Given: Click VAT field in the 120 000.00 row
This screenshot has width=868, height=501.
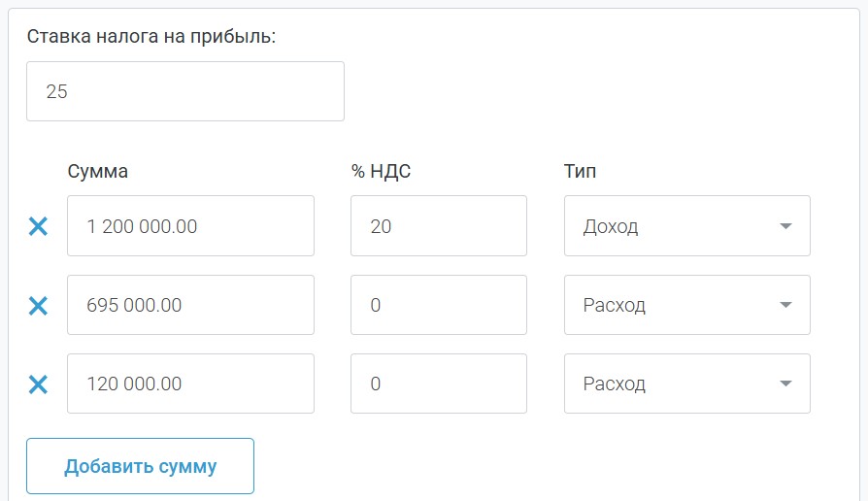Looking at the screenshot, I should click(438, 384).
